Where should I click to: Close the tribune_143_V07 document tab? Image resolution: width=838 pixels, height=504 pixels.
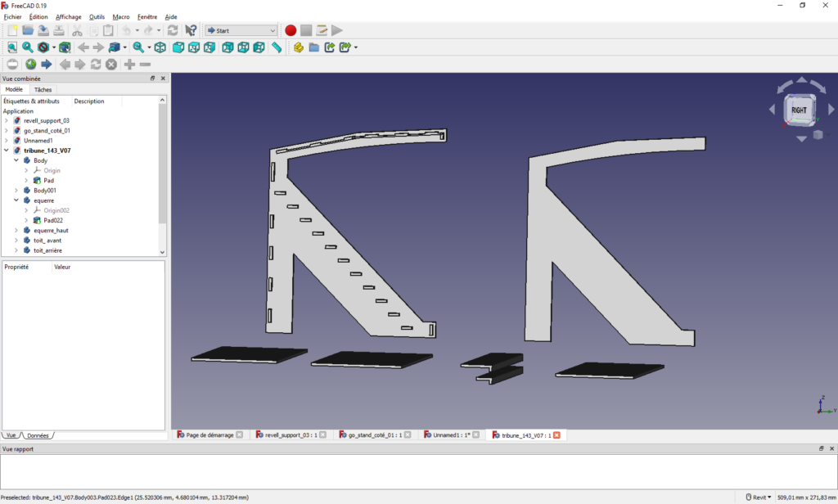tap(556, 434)
